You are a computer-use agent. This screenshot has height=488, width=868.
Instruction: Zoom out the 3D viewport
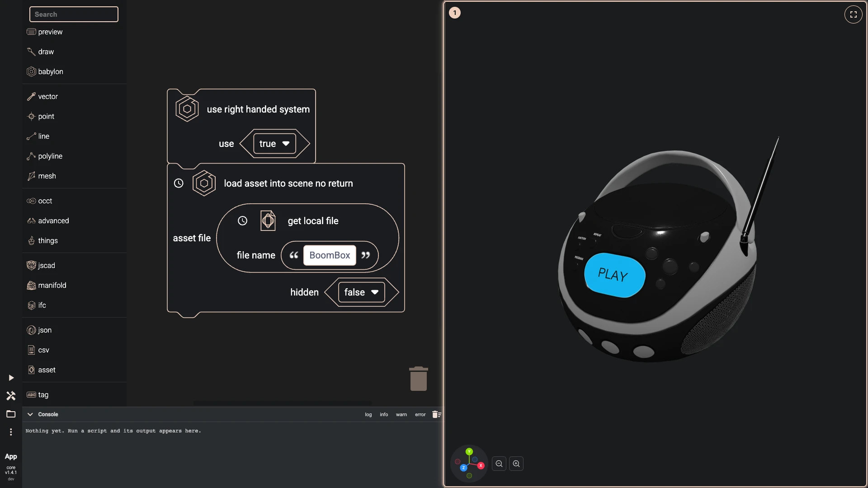point(499,464)
